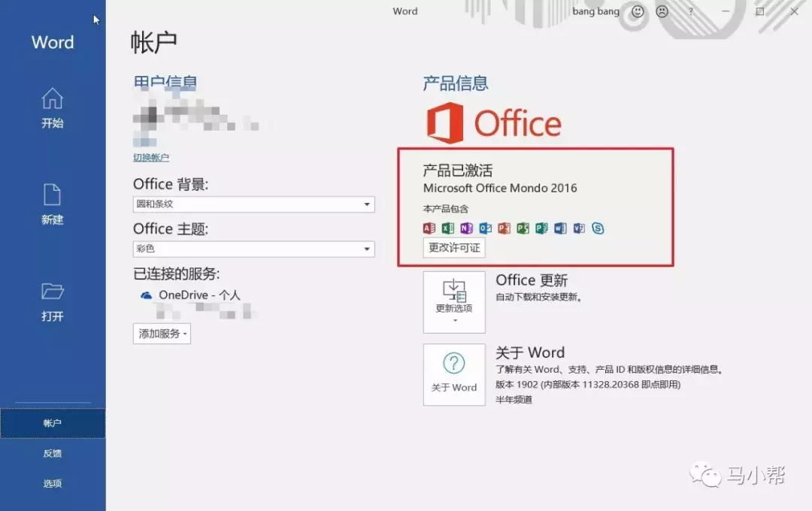Click the Skype product icon

[598, 228]
